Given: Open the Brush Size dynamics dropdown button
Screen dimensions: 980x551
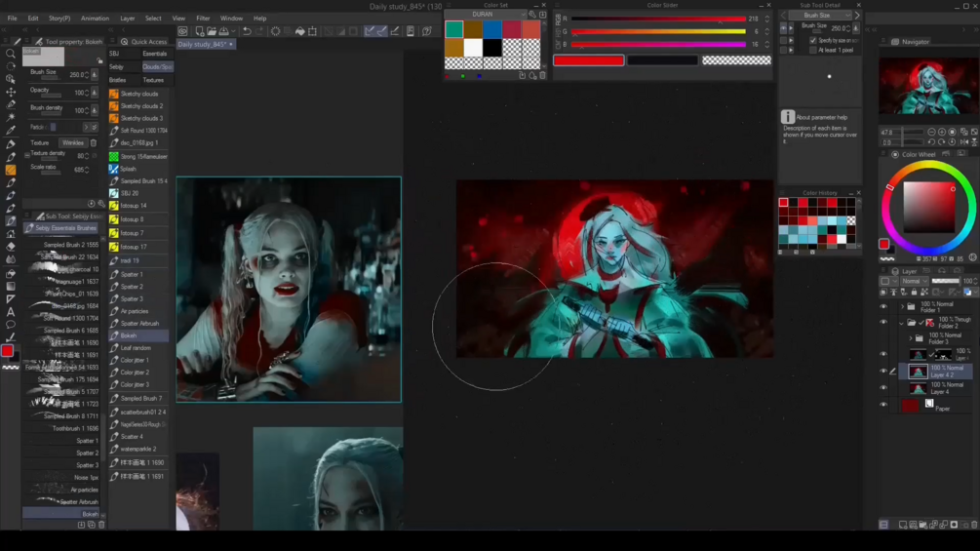Looking at the screenshot, I should point(95,74).
